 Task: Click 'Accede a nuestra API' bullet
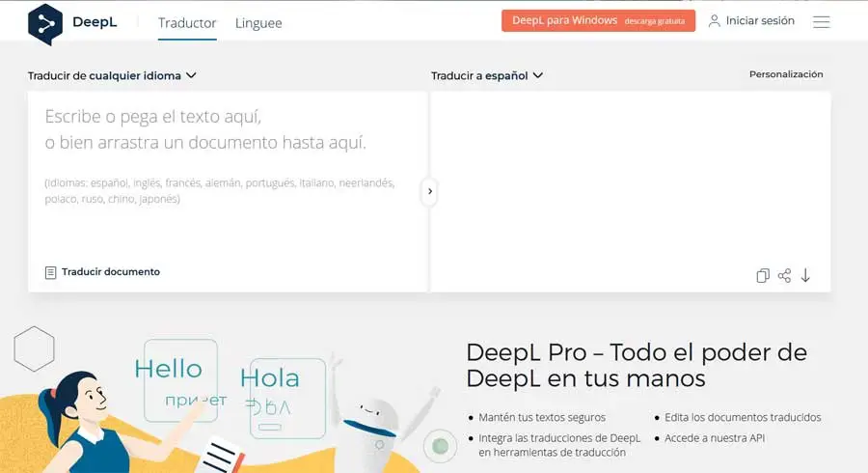click(x=715, y=437)
